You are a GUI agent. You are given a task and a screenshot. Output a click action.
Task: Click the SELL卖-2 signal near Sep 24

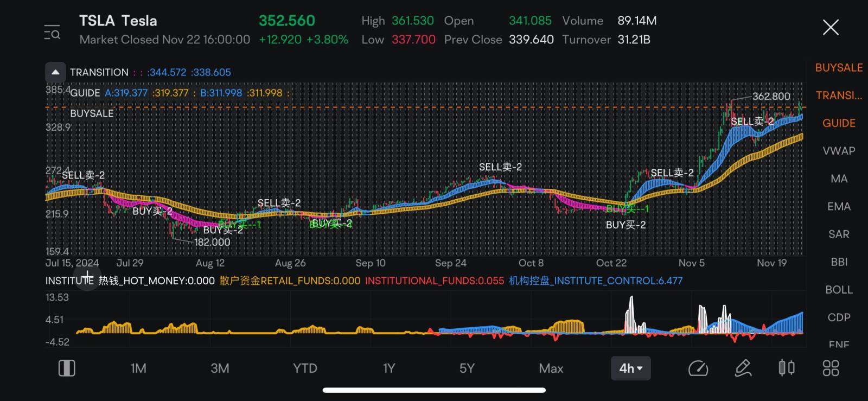point(500,167)
